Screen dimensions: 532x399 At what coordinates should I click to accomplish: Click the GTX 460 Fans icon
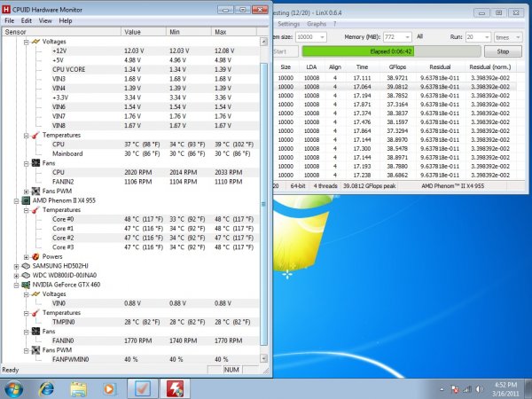pyautogui.click(x=35, y=332)
